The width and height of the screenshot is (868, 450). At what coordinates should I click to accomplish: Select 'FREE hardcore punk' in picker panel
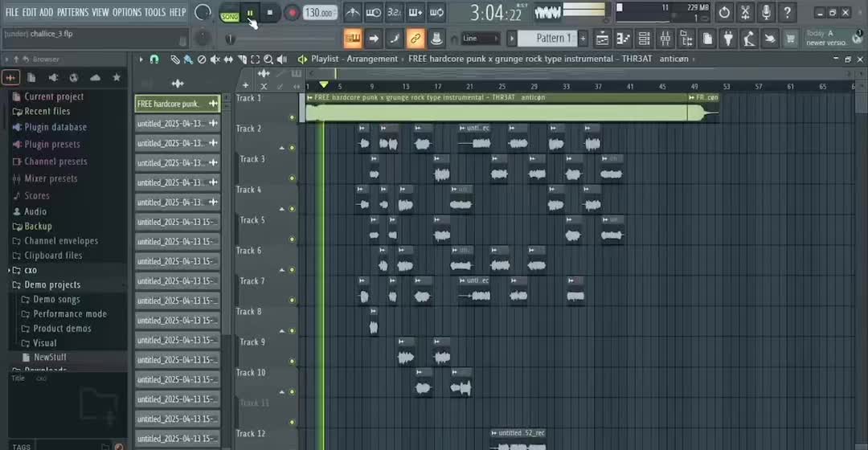[177, 104]
